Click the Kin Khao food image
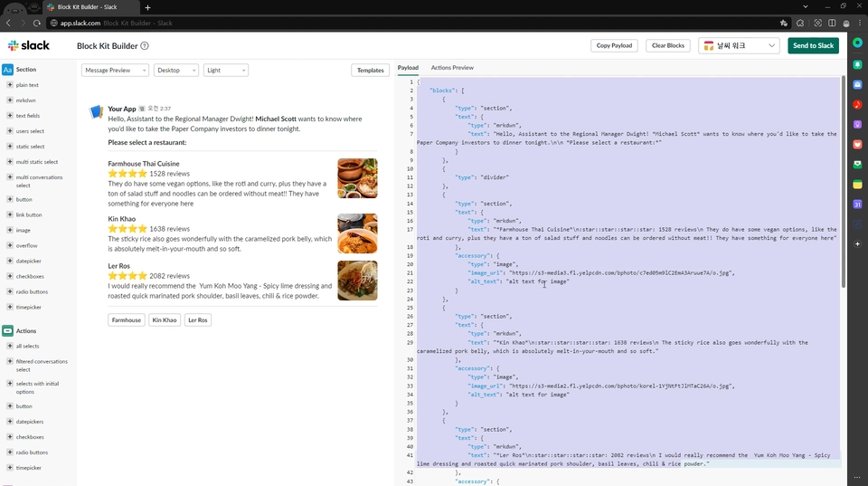This screenshot has width=868, height=486. [x=358, y=233]
